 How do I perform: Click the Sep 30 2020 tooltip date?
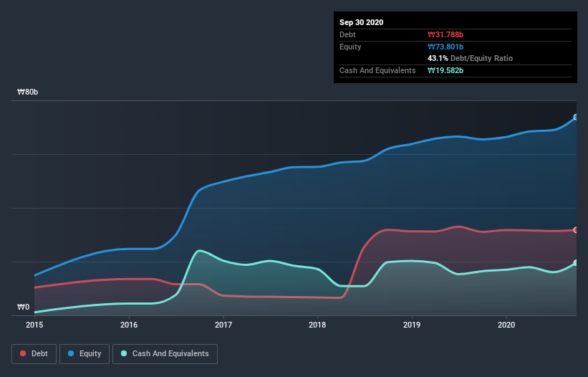point(362,22)
